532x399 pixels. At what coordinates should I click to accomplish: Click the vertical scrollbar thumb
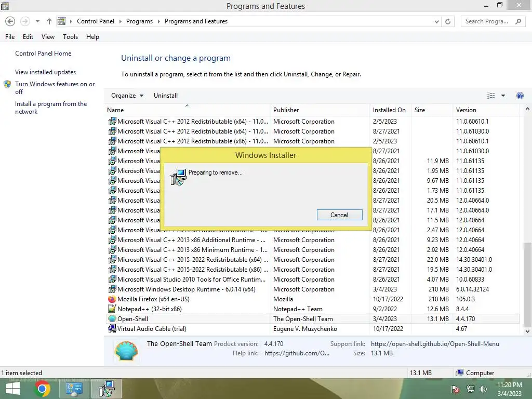tap(527, 283)
